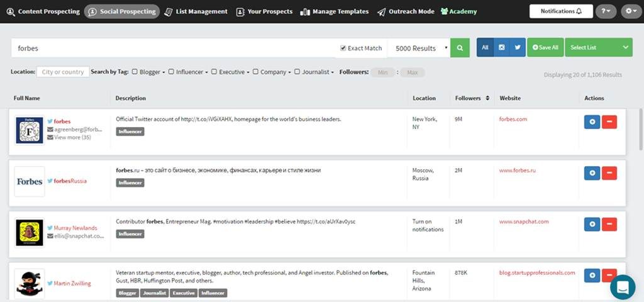
Task: Open the 5000 Results dropdown
Action: tap(419, 48)
